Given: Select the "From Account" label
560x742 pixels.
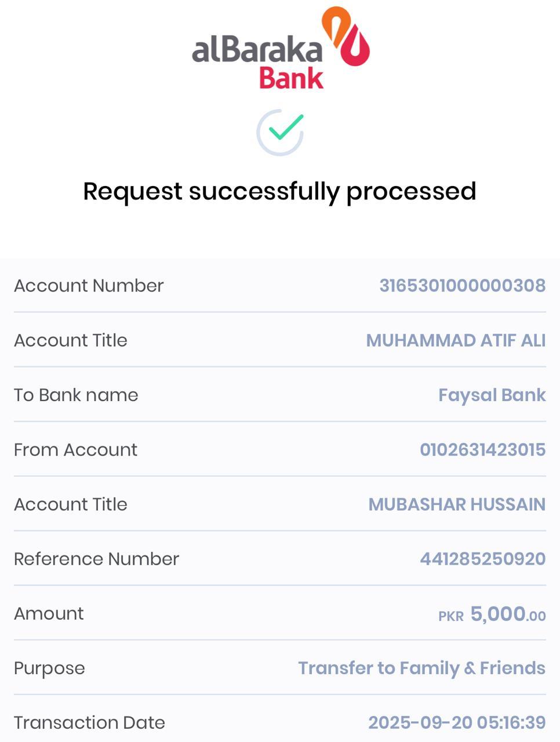Looking at the screenshot, I should pyautogui.click(x=75, y=450).
